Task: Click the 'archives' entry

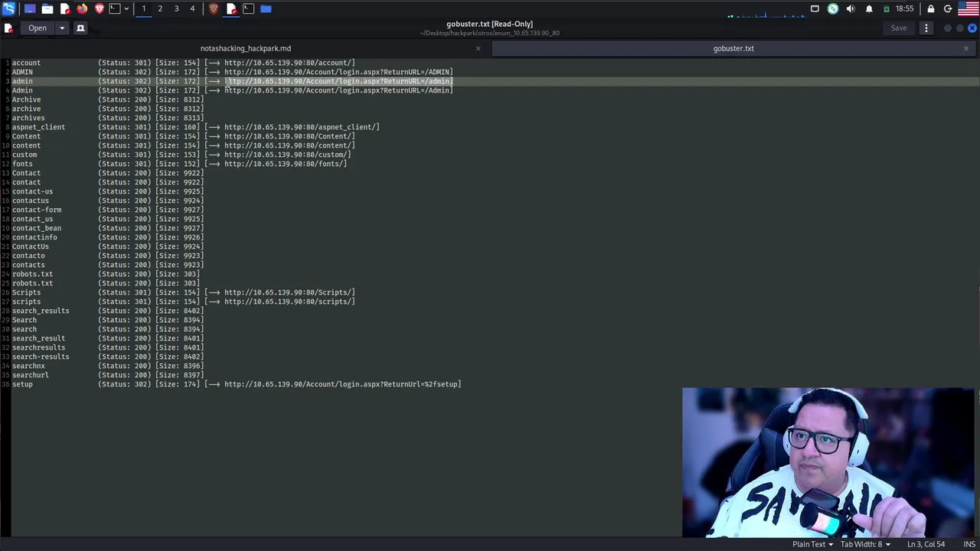Action: coord(28,118)
